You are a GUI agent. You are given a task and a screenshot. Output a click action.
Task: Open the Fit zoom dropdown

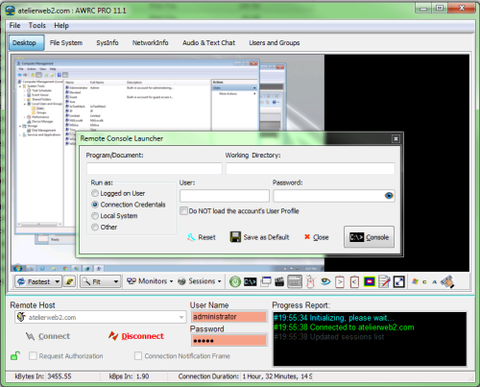click(116, 282)
